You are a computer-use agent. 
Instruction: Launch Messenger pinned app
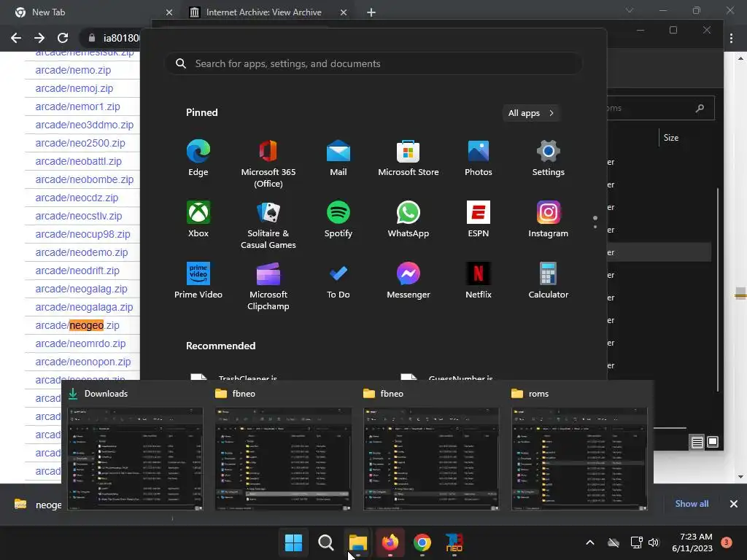pos(409,281)
